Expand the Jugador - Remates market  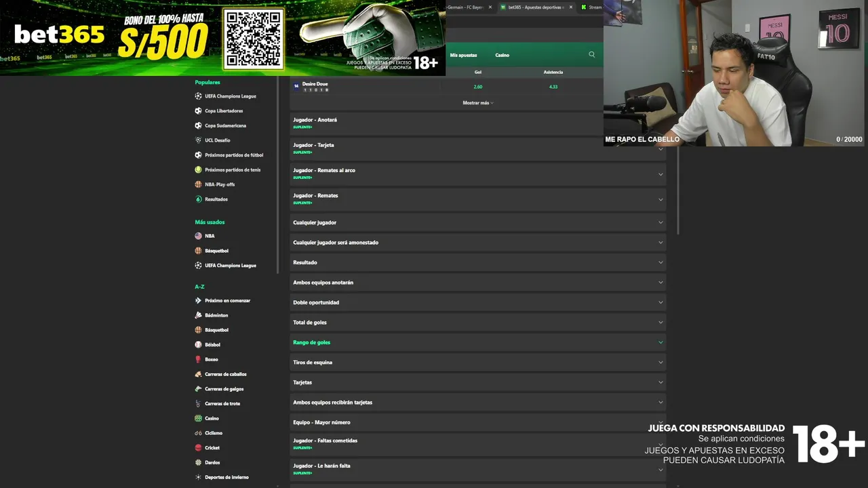[x=478, y=199]
